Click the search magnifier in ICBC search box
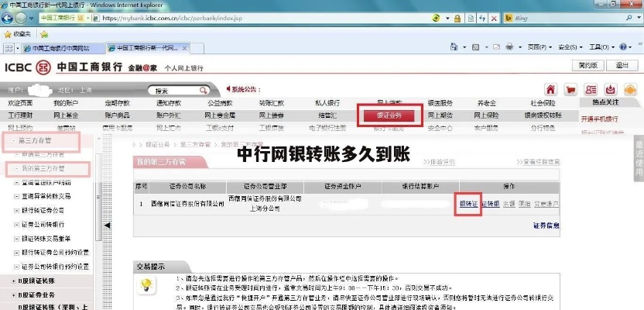This screenshot has width=644, height=310. coord(204,91)
